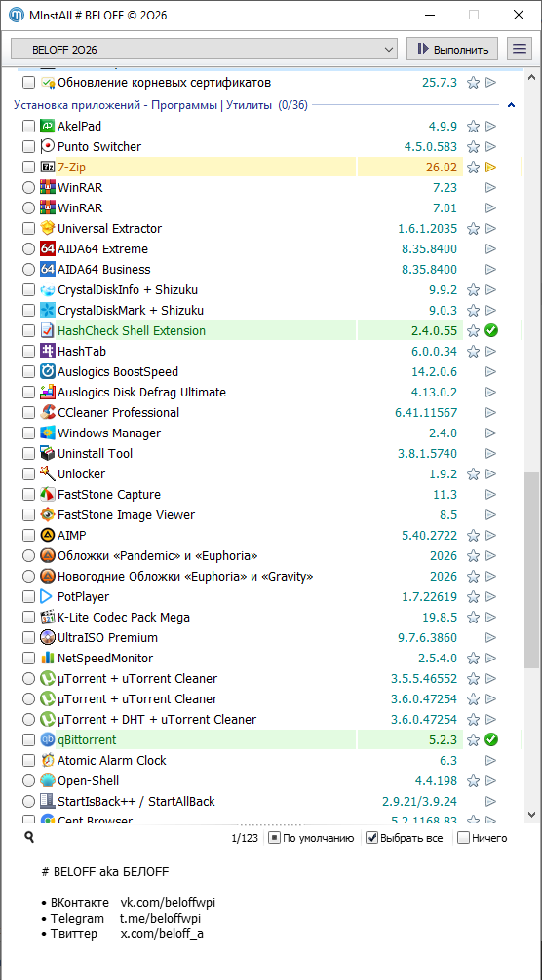Click the AIMP icon
542x980 pixels.
(x=48, y=536)
